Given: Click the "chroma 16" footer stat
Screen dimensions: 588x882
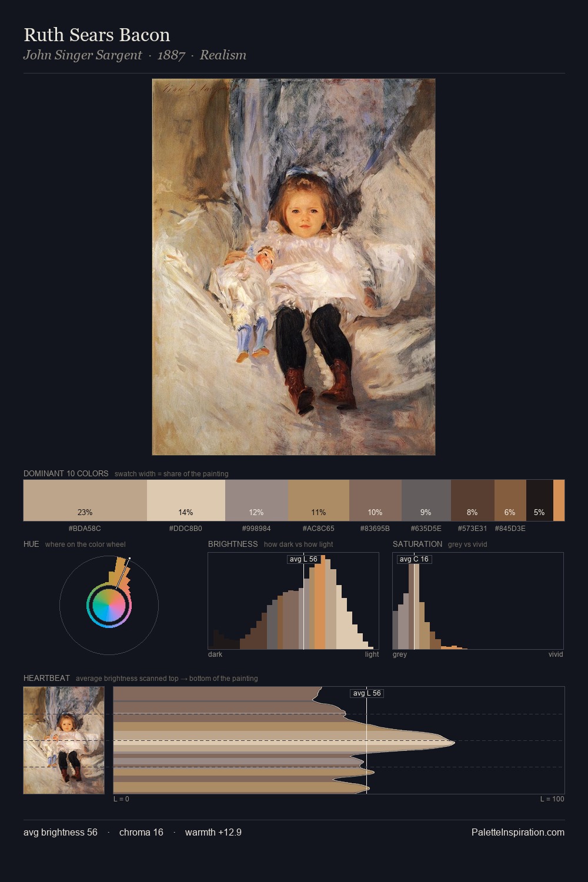Looking at the screenshot, I should tap(141, 832).
